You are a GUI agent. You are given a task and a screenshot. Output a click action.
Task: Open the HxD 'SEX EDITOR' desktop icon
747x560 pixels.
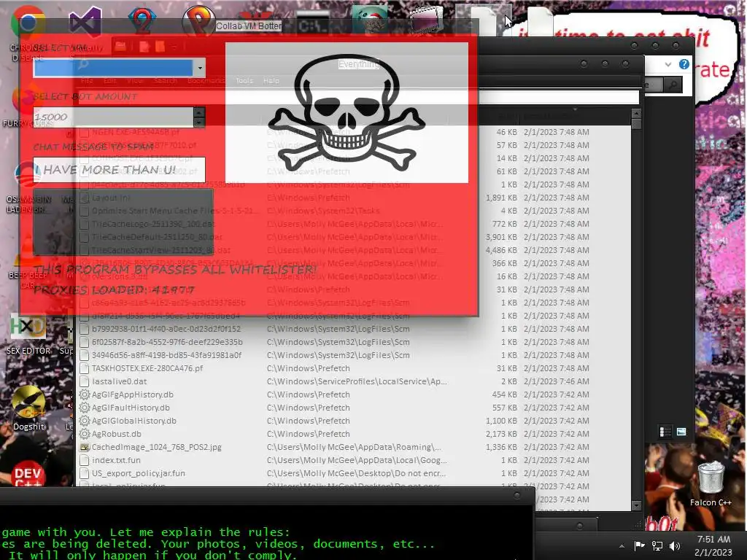28,327
